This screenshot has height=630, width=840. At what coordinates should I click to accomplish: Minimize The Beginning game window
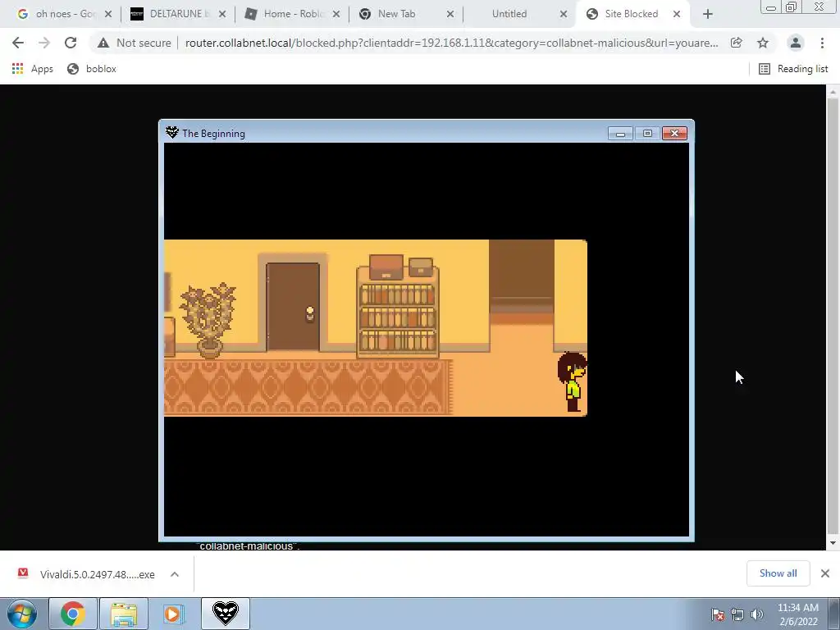click(x=620, y=134)
